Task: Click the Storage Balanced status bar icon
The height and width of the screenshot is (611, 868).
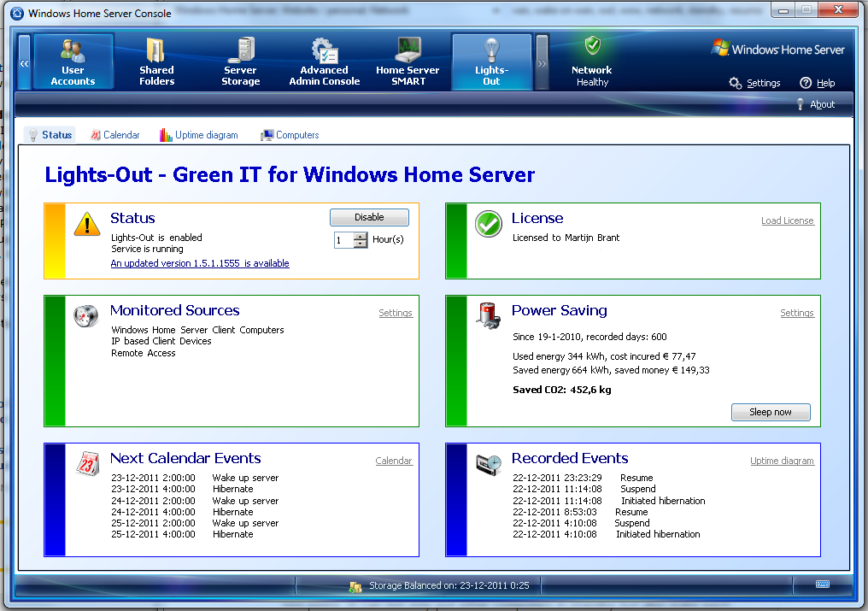Action: coord(355,586)
